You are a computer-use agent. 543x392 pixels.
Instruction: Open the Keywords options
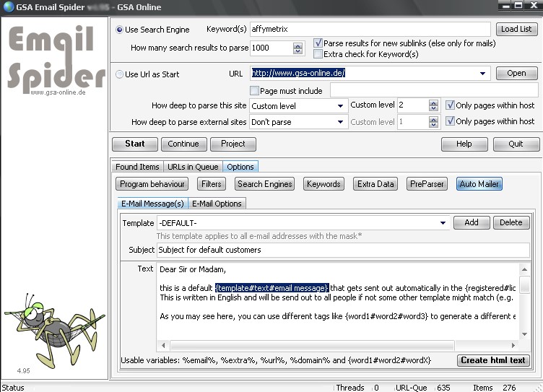pos(323,184)
